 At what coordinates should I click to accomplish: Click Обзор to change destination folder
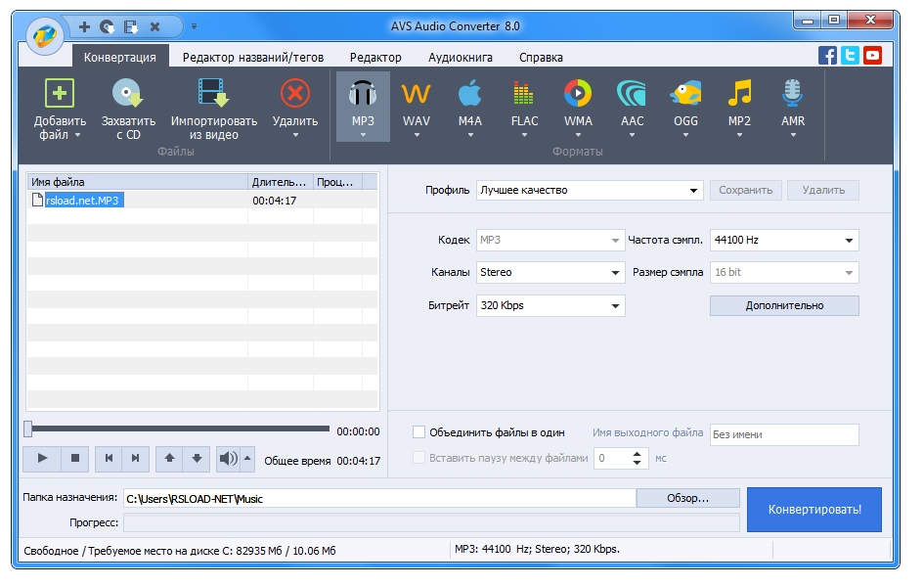[686, 497]
